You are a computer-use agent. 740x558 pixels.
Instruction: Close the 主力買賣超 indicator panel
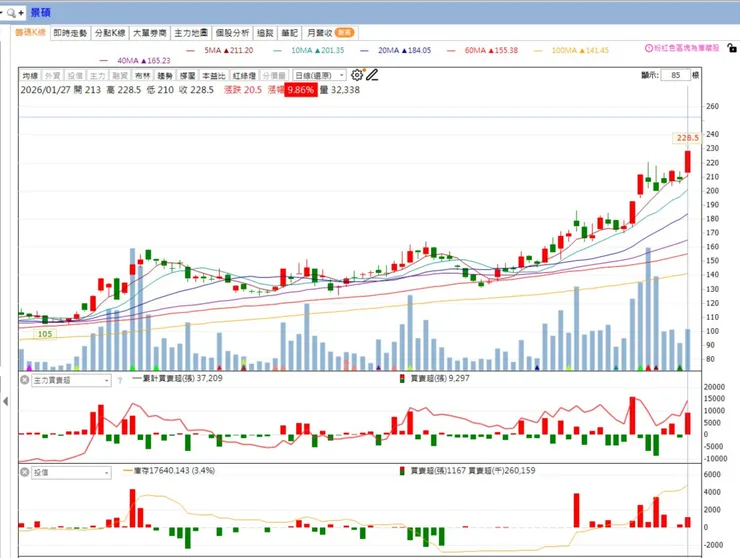pos(25,380)
